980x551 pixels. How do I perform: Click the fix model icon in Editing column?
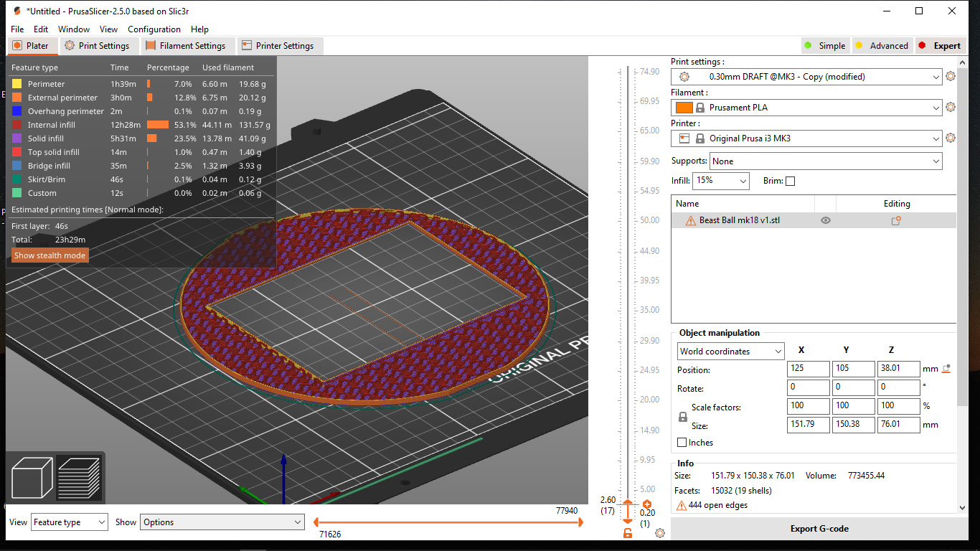[x=895, y=220]
